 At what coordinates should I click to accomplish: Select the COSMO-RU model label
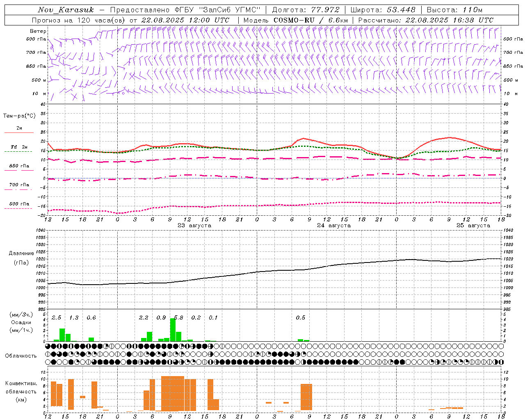pyautogui.click(x=294, y=20)
